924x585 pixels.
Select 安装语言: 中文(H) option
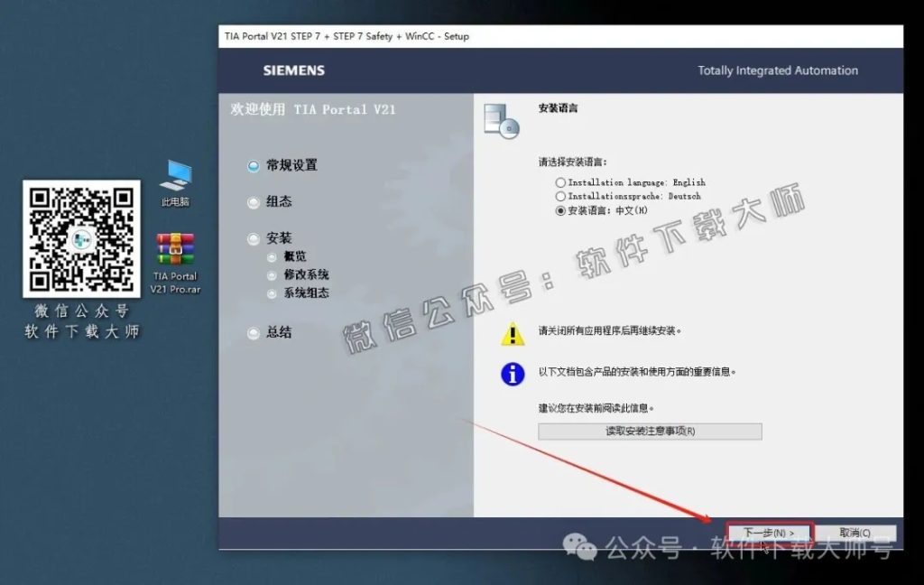(559, 210)
